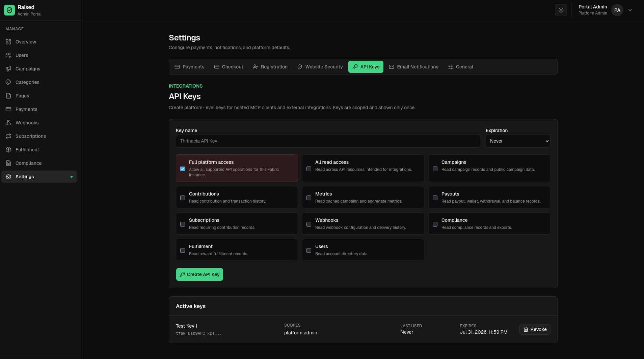Viewport: 644px width, 359px height.
Task: Enable the Compliance scope checkbox
Action: pos(435,224)
